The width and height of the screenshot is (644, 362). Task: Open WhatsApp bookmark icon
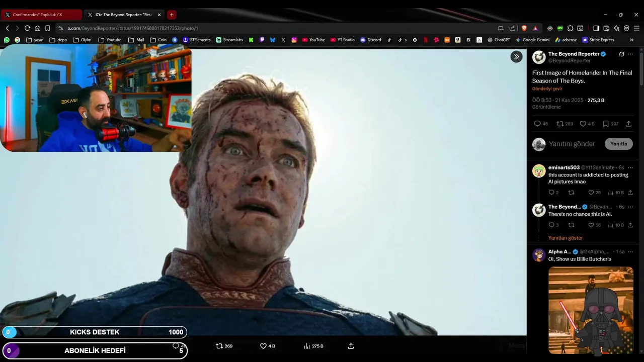pos(7,40)
